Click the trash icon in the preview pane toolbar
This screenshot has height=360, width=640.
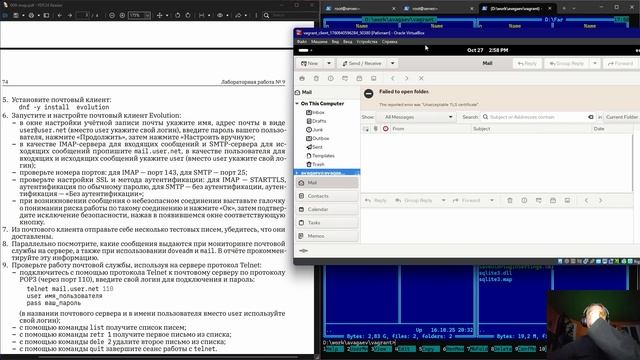click(510, 200)
